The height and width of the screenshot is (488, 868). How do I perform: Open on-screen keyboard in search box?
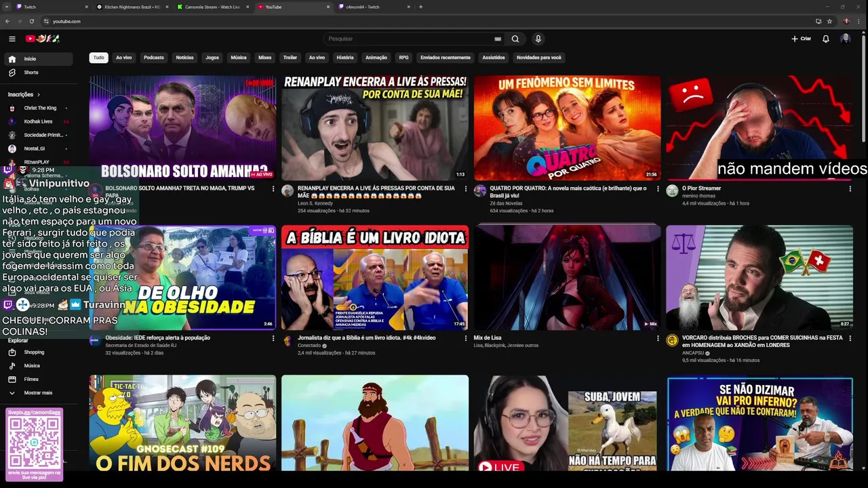[498, 39]
